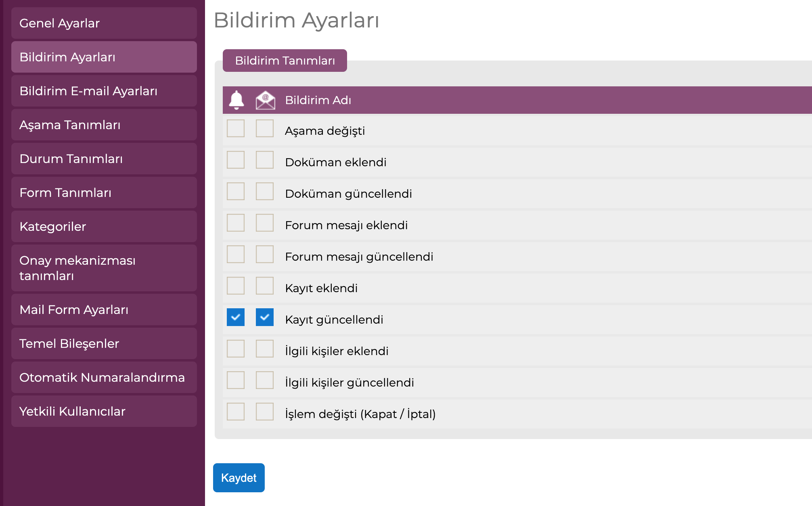Image resolution: width=812 pixels, height=506 pixels.
Task: Open Durum Tanımları menu item
Action: coord(104,159)
